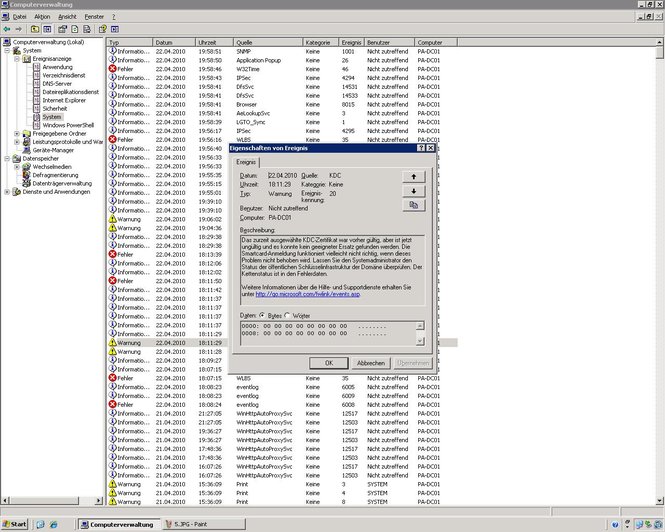Click the data box scroll-down arrow
The height and width of the screenshot is (532, 665).
pyautogui.click(x=420, y=341)
